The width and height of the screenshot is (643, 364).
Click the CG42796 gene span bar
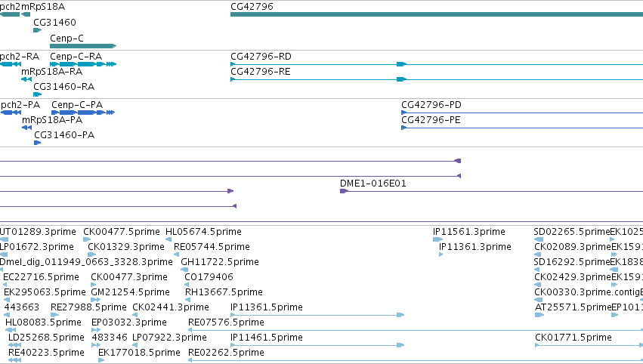tap(437, 14)
